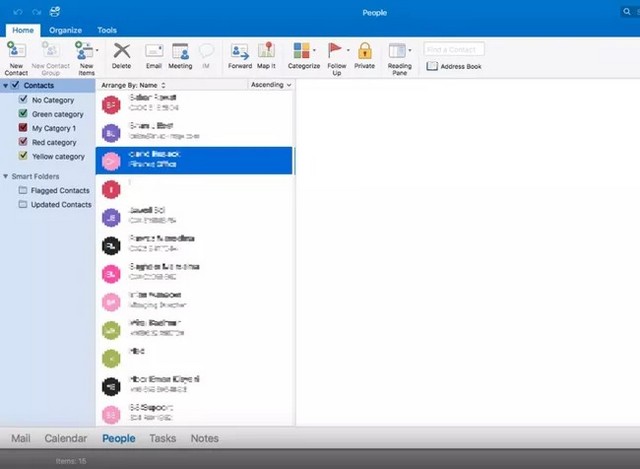Click the Follow Up flag icon
The image size is (640, 469).
click(x=336, y=52)
